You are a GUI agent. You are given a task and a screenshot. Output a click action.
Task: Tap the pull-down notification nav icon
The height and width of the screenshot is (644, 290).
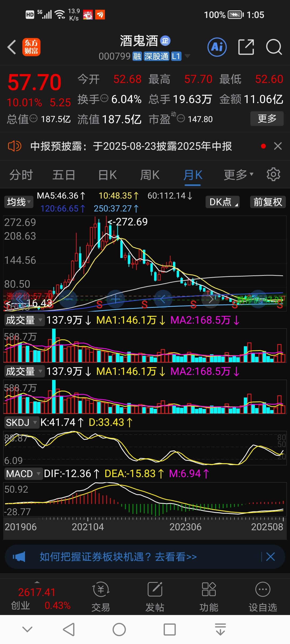pyautogui.click(x=220, y=630)
